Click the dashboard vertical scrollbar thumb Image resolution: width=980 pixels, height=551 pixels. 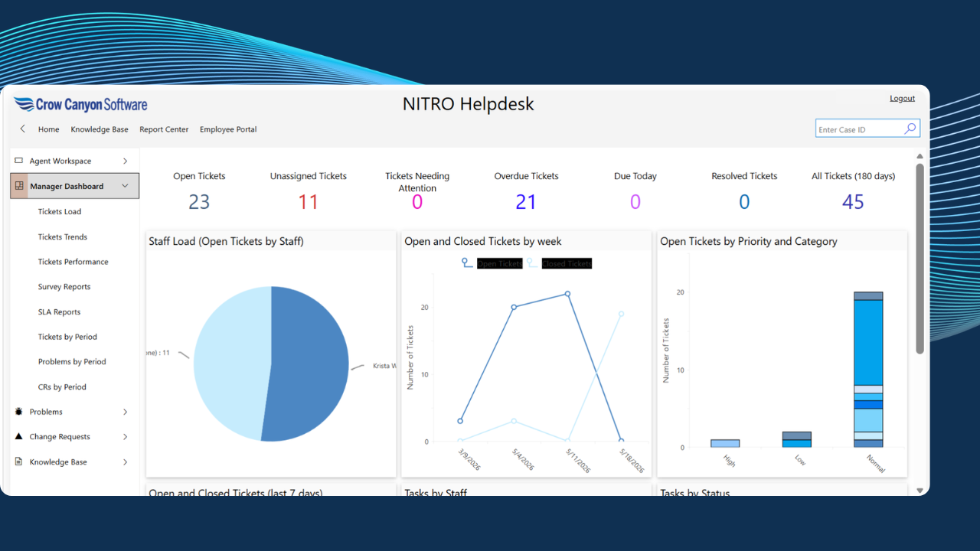click(920, 259)
